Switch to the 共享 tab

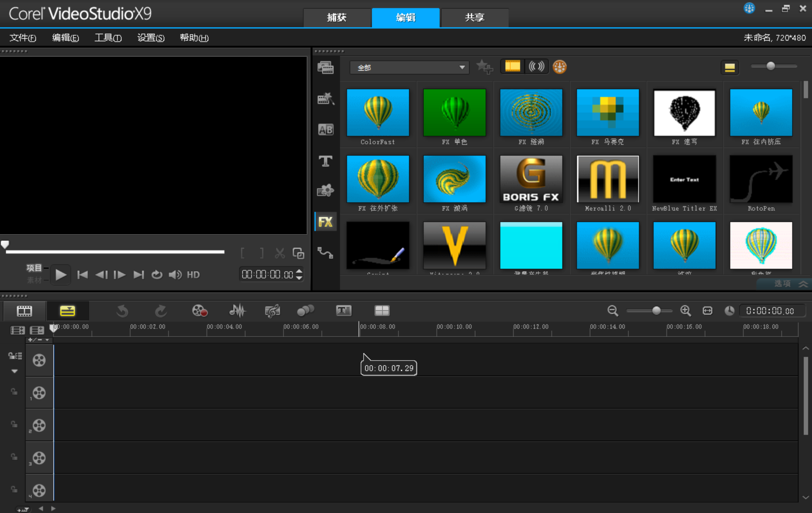point(475,17)
